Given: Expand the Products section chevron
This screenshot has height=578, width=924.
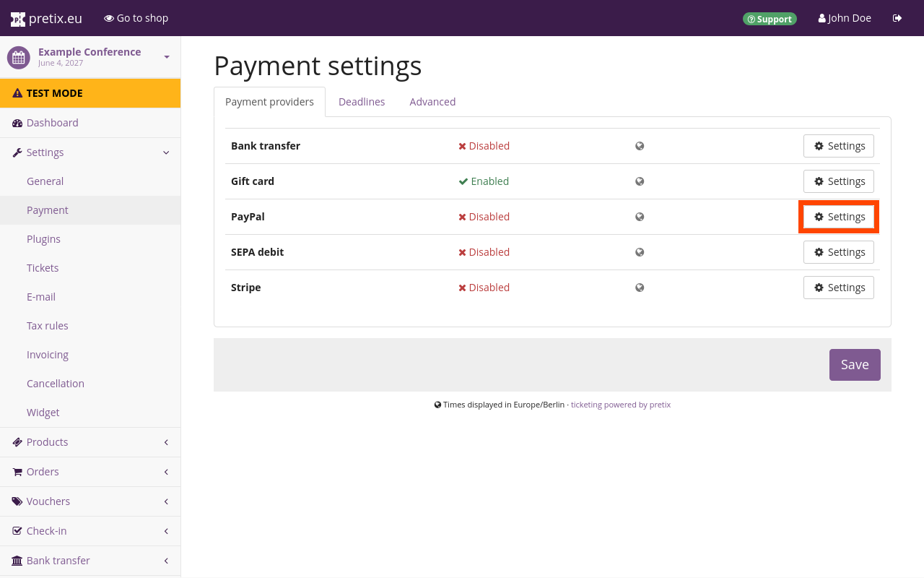Looking at the screenshot, I should (166, 442).
